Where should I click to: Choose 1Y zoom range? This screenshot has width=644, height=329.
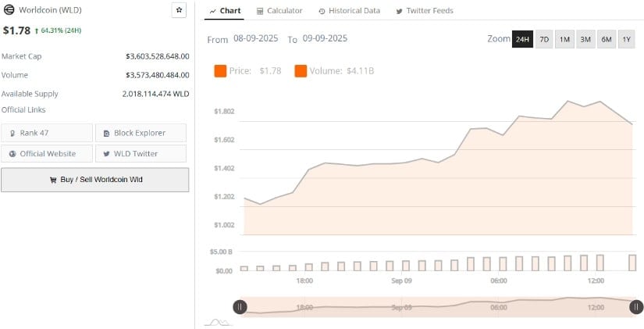(x=626, y=39)
